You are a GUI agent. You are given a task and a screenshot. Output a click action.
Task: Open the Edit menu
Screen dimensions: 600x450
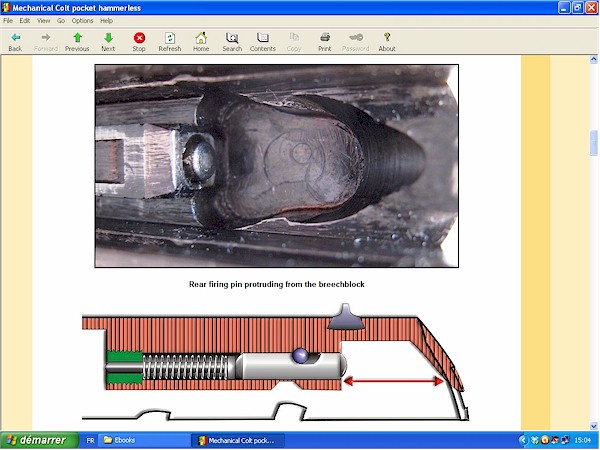[25, 21]
